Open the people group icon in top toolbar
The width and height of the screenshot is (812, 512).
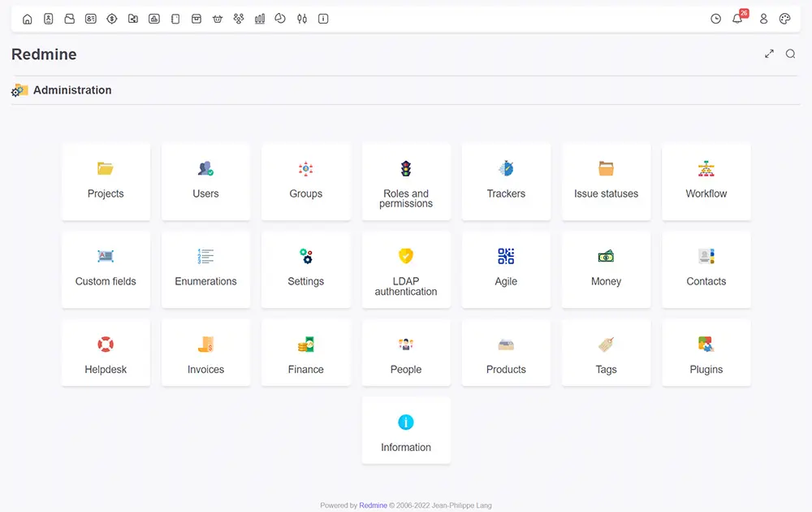pos(239,20)
